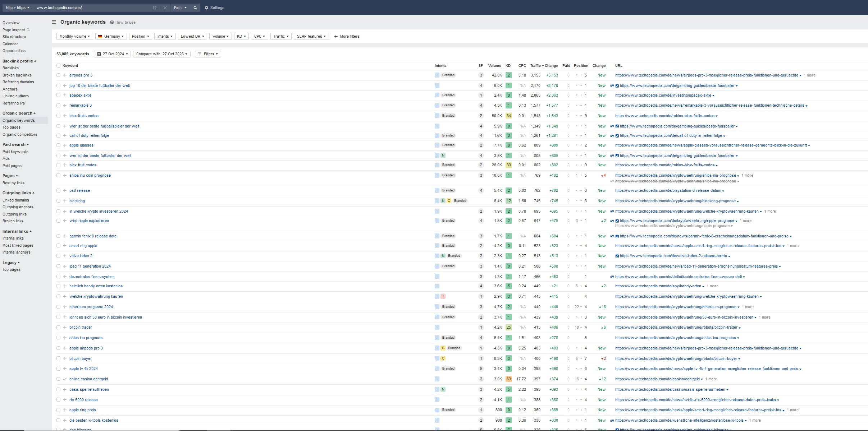
Task: Click the How to use help icon
Action: pos(112,22)
